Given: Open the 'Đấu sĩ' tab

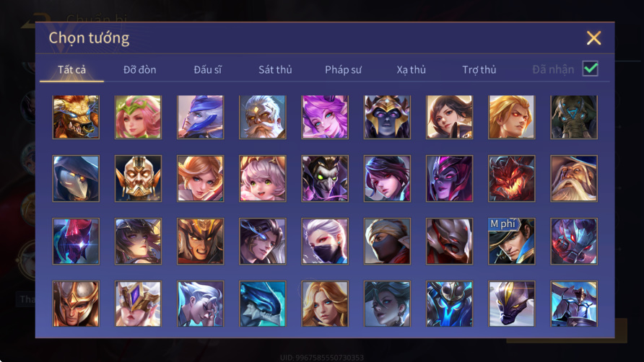Looking at the screenshot, I should click(x=207, y=70).
